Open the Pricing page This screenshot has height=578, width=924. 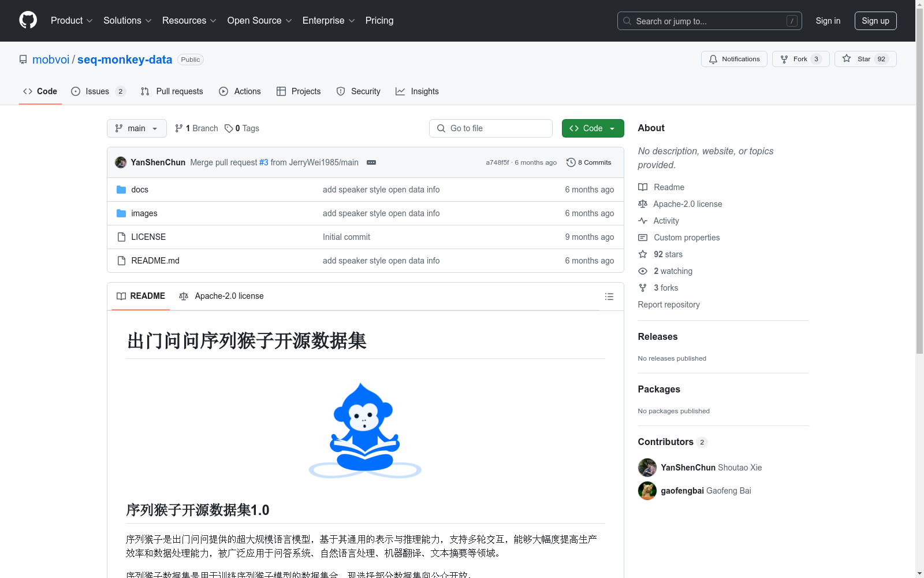point(379,20)
